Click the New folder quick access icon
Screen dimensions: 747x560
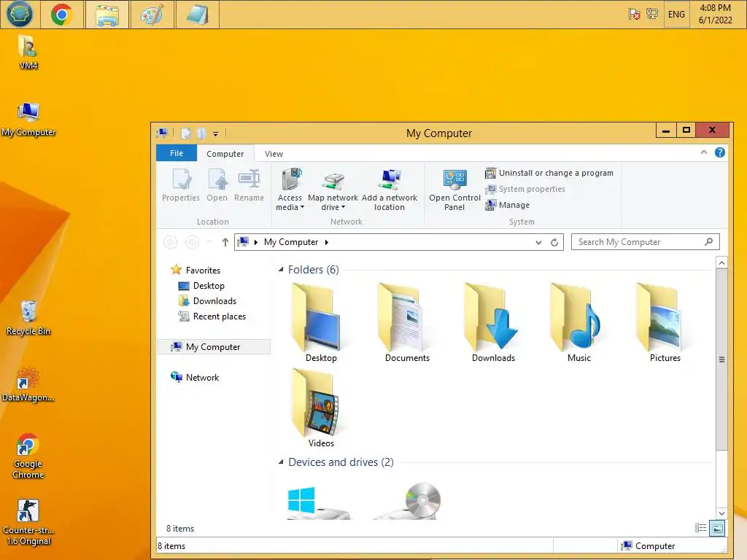(201, 133)
